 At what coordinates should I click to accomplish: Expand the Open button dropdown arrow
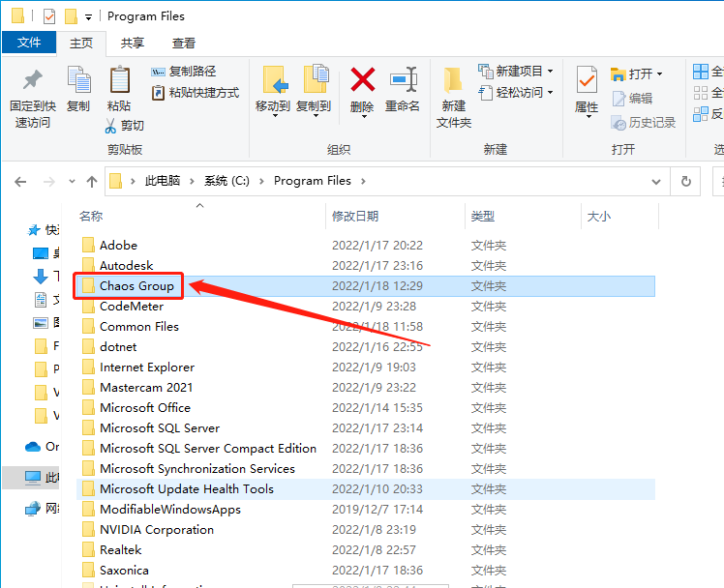(x=659, y=73)
